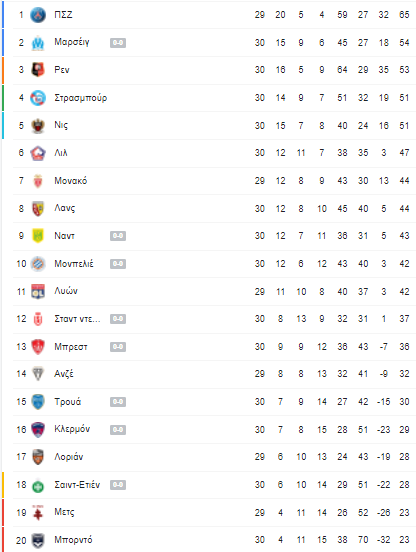Click the Λανς team badge

click(x=38, y=208)
